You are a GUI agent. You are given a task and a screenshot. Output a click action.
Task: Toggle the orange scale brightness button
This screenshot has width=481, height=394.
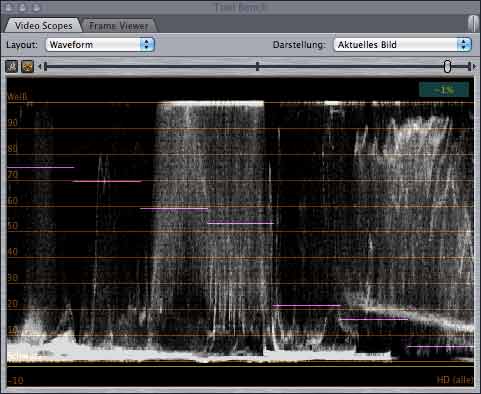point(28,67)
